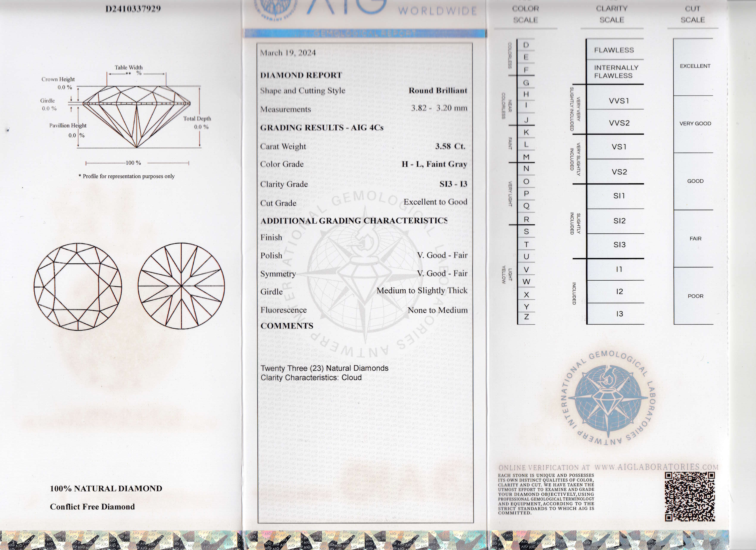
Task: Click the QR code for online verification
Action: [x=690, y=497]
